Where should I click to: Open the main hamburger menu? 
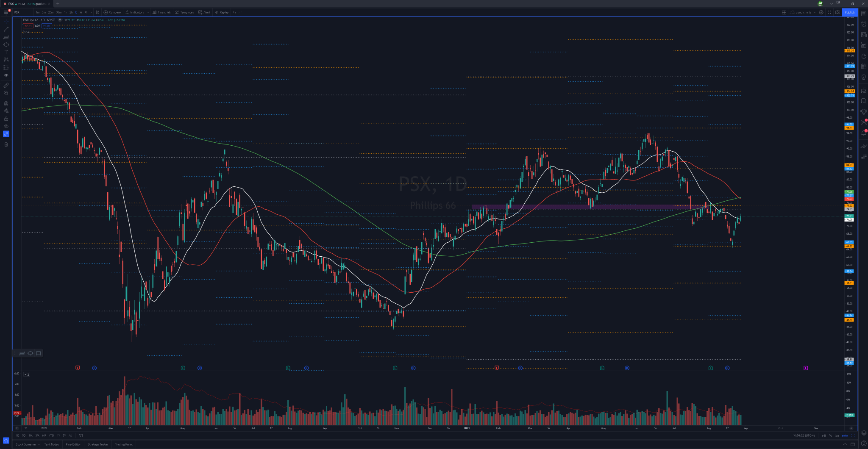(6, 13)
